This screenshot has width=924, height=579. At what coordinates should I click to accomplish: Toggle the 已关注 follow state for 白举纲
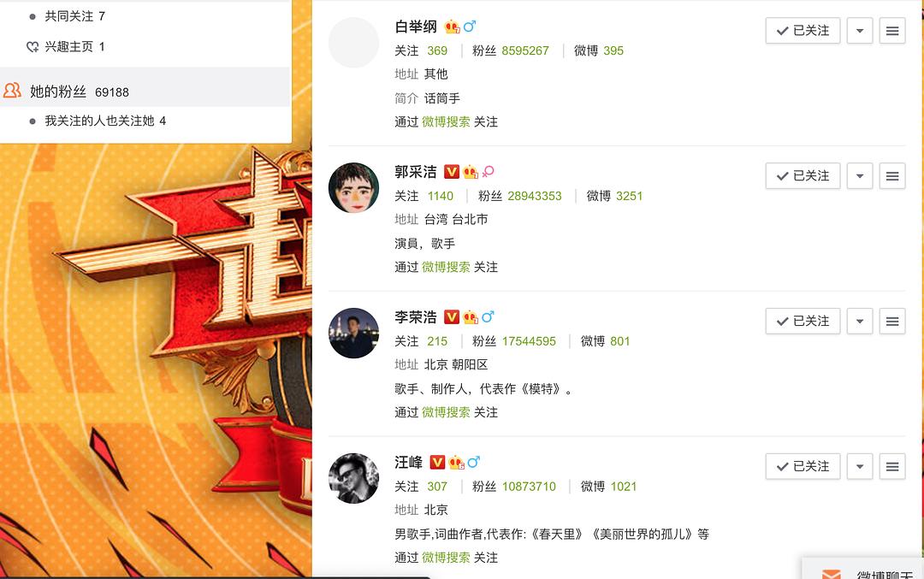(803, 31)
